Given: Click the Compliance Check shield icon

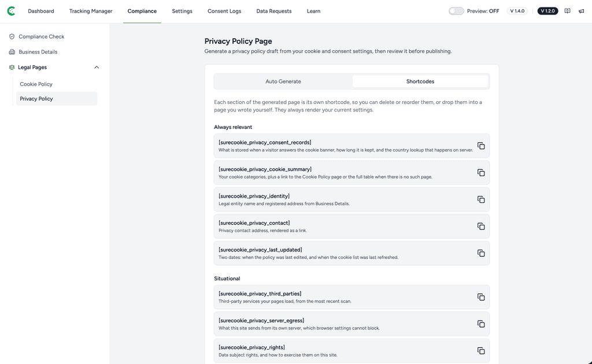Looking at the screenshot, I should click(12, 36).
